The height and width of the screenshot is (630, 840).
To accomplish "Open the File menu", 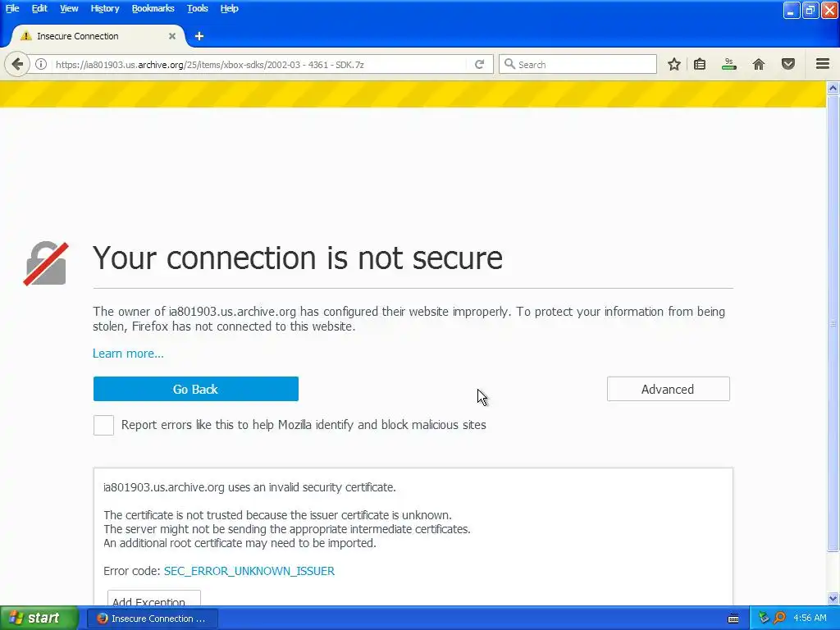I will [x=12, y=8].
